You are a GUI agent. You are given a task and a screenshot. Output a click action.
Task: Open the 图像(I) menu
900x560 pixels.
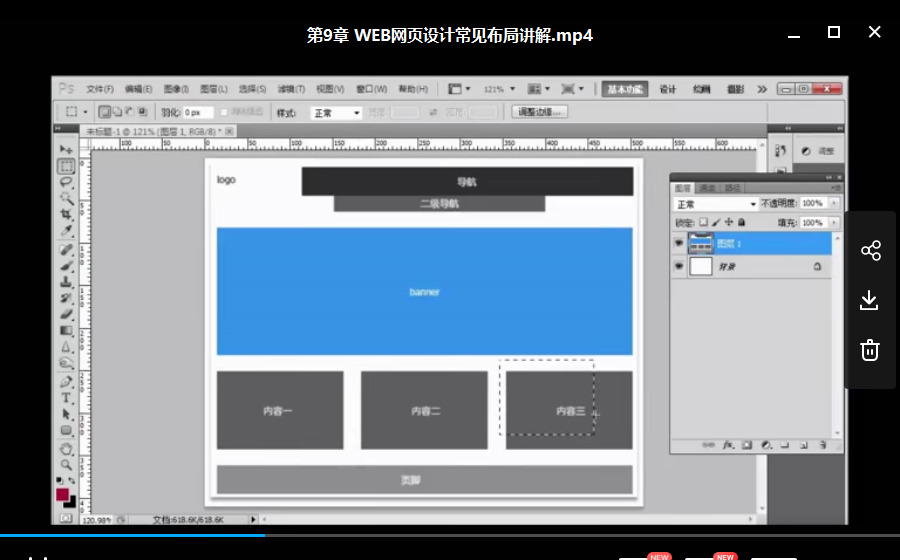(176, 89)
